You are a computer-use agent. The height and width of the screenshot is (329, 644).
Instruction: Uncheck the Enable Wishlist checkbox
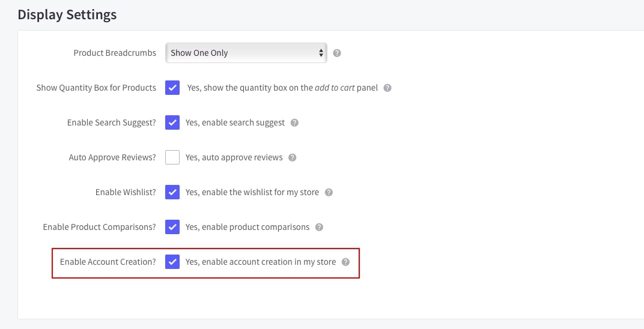point(172,192)
